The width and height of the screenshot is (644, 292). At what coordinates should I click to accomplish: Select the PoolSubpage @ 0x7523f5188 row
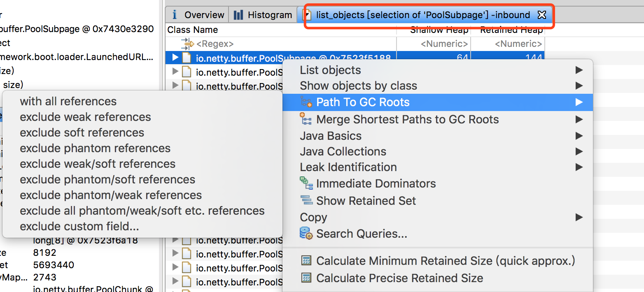355,58
